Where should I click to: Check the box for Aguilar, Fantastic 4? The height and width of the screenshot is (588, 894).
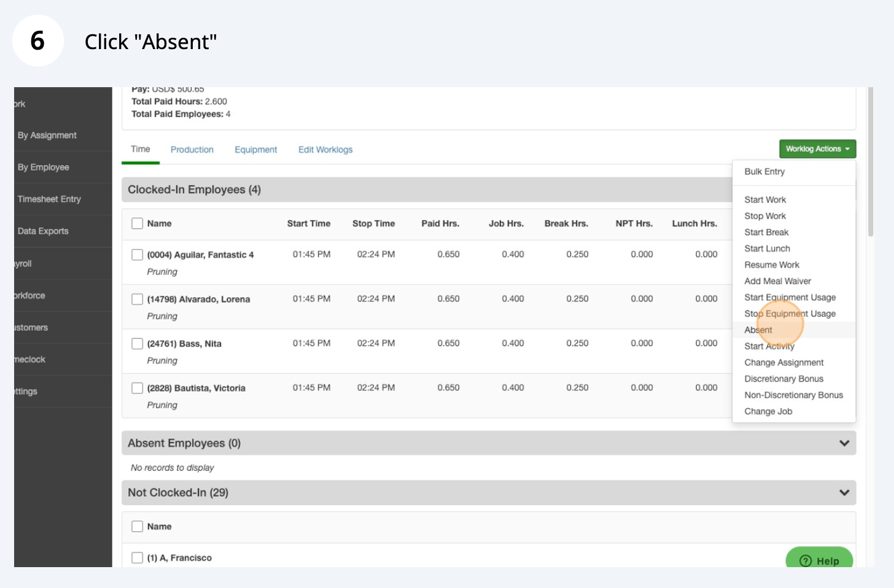[x=138, y=255]
